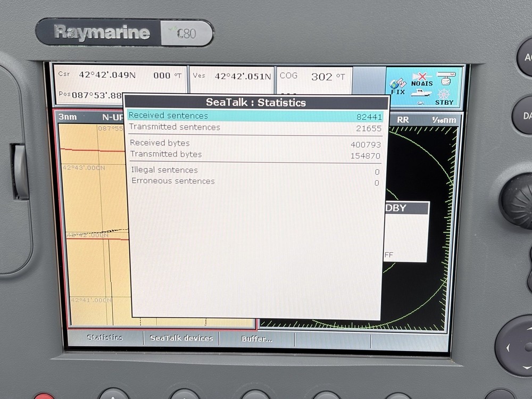The image size is (532, 399).
Task: Select the Received bytes row
Action: pyautogui.click(x=255, y=144)
